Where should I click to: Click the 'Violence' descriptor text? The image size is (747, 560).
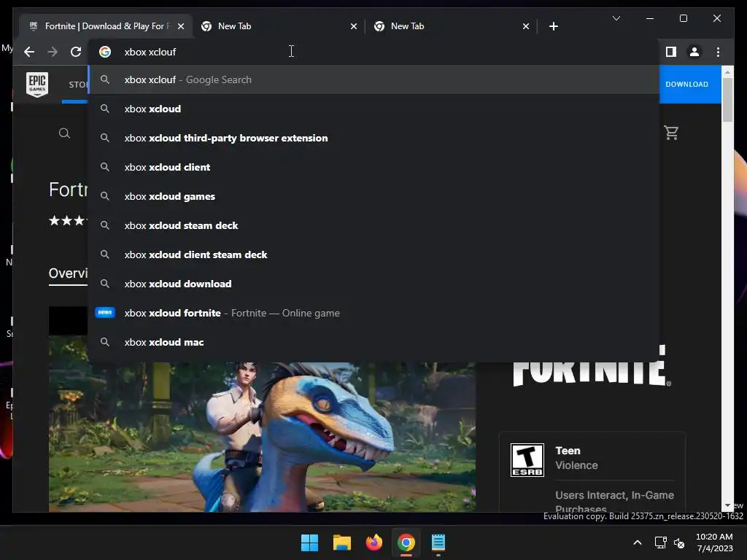click(576, 465)
